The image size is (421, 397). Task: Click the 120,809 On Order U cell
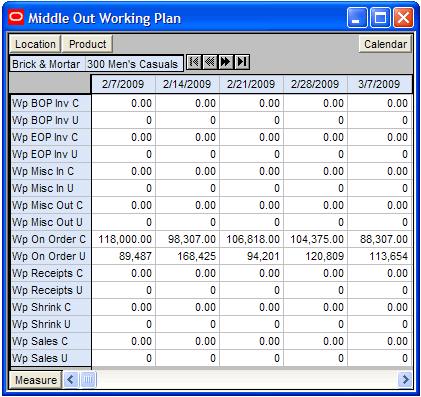pyautogui.click(x=315, y=256)
